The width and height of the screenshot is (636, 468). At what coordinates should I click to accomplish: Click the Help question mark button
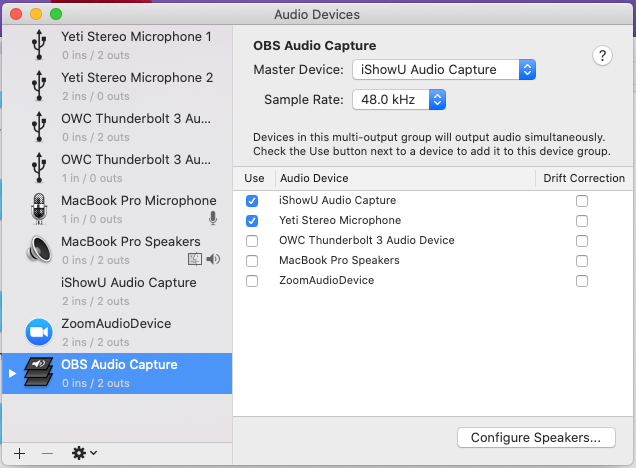pos(602,56)
